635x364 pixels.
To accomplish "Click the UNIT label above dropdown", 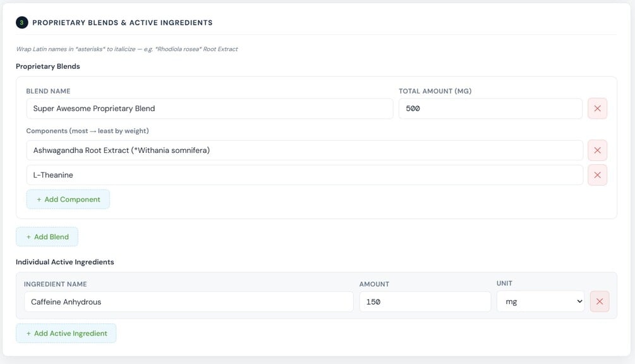I will pyautogui.click(x=504, y=284).
